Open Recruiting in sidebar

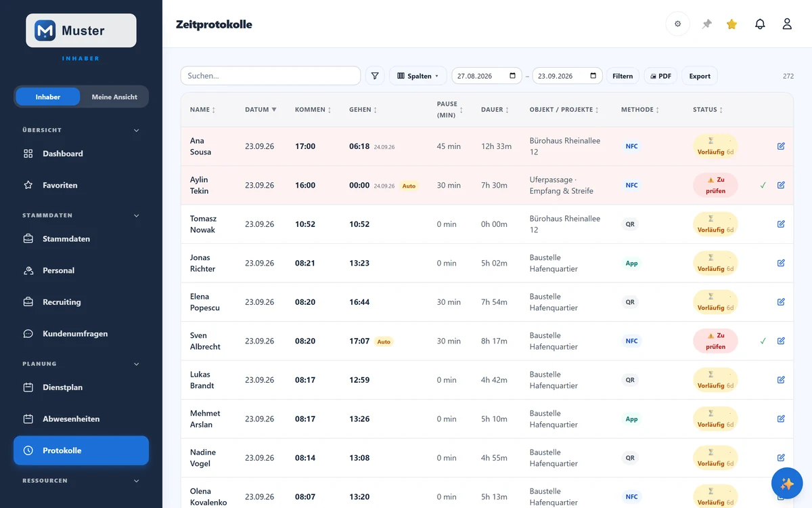pyautogui.click(x=81, y=302)
